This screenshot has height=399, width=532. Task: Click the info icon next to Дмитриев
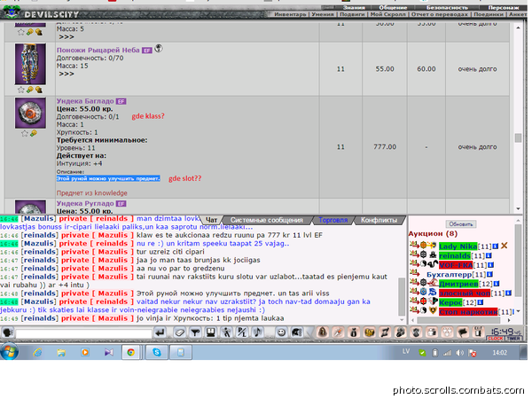[496, 284]
